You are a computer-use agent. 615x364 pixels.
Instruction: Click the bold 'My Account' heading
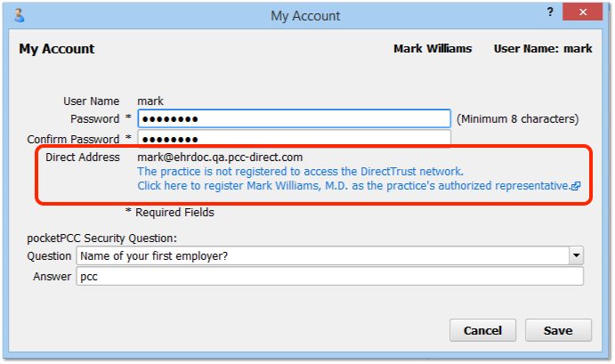(x=57, y=49)
